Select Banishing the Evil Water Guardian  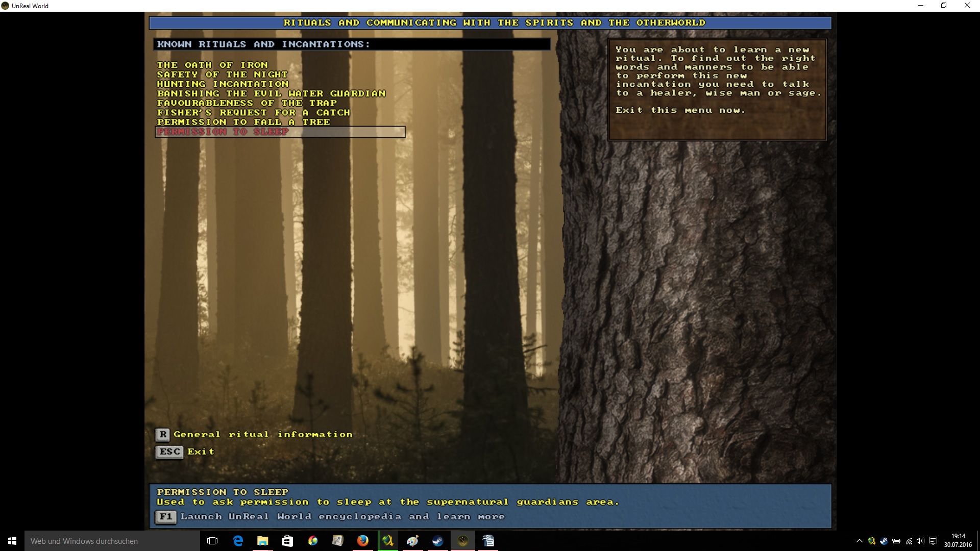point(271,94)
